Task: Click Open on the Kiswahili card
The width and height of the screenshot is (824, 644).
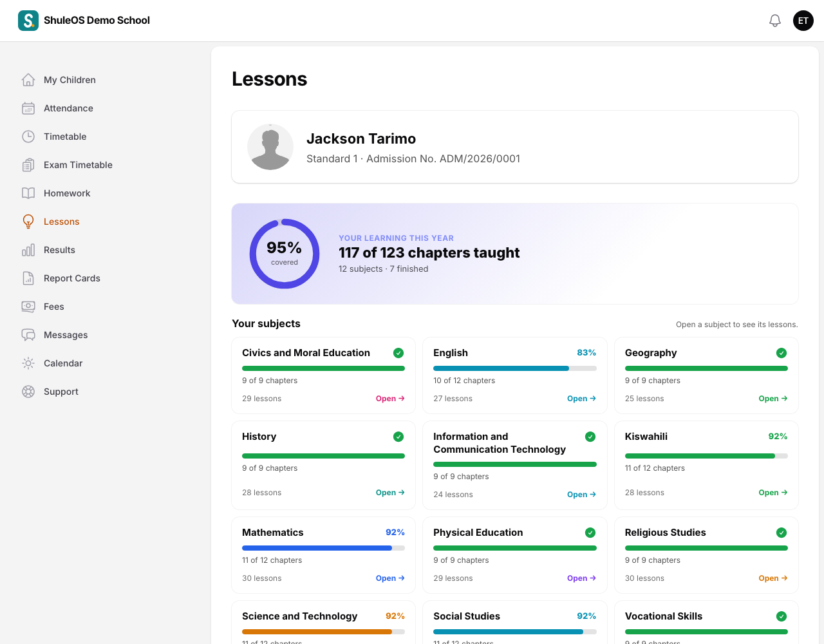Action: coord(773,493)
